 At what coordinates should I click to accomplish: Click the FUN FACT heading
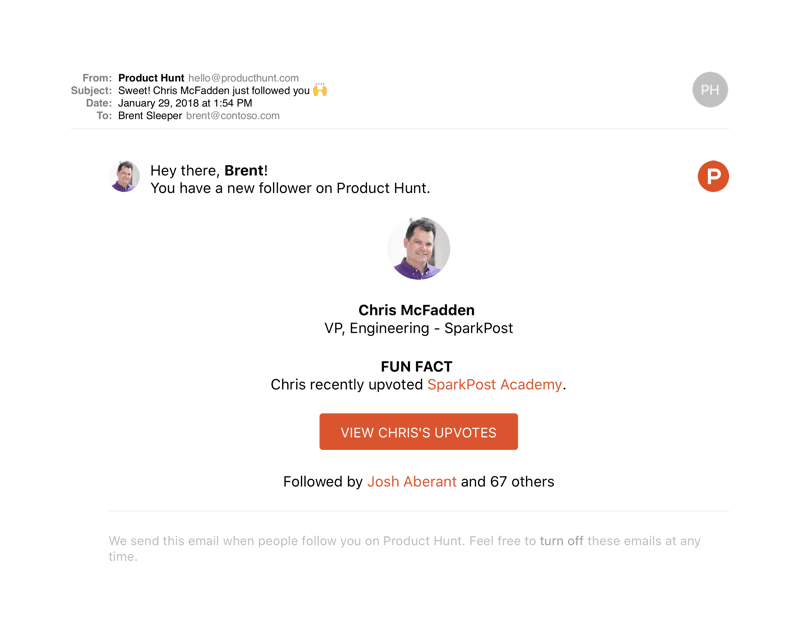click(x=416, y=367)
